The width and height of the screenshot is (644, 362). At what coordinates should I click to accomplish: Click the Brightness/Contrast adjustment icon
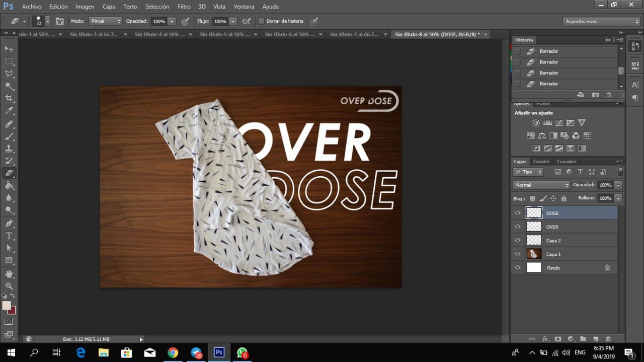point(536,123)
